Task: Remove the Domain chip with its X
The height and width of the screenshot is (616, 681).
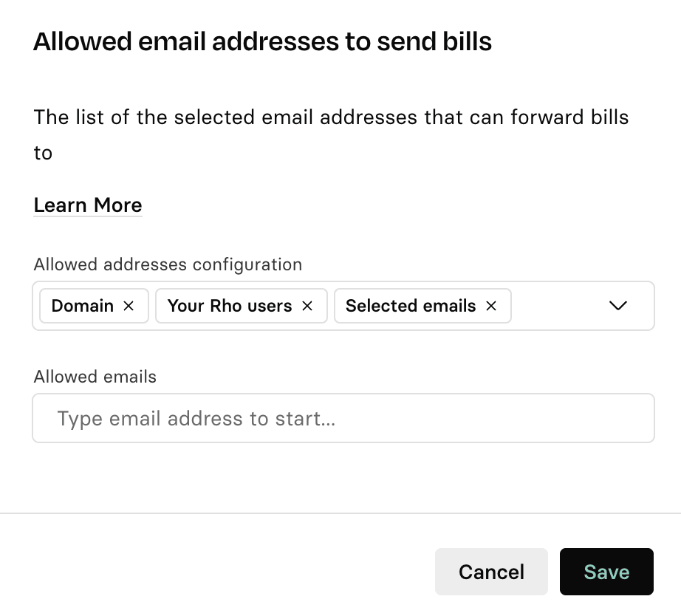Action: (129, 306)
